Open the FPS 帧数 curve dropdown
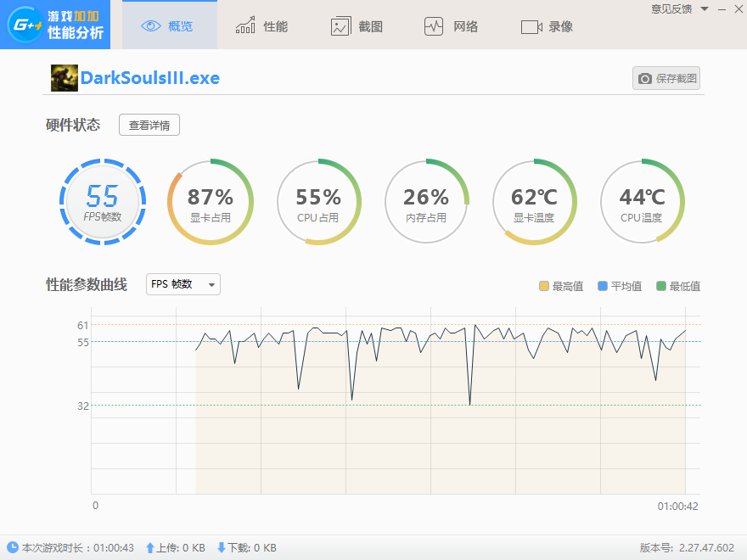 click(183, 284)
